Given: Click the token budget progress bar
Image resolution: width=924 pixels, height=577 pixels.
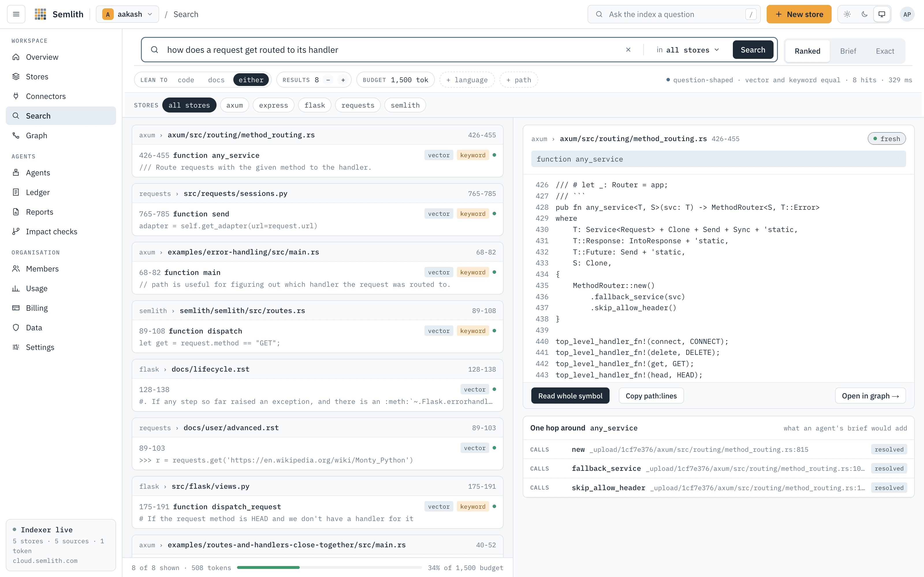Looking at the screenshot, I should pos(329,567).
